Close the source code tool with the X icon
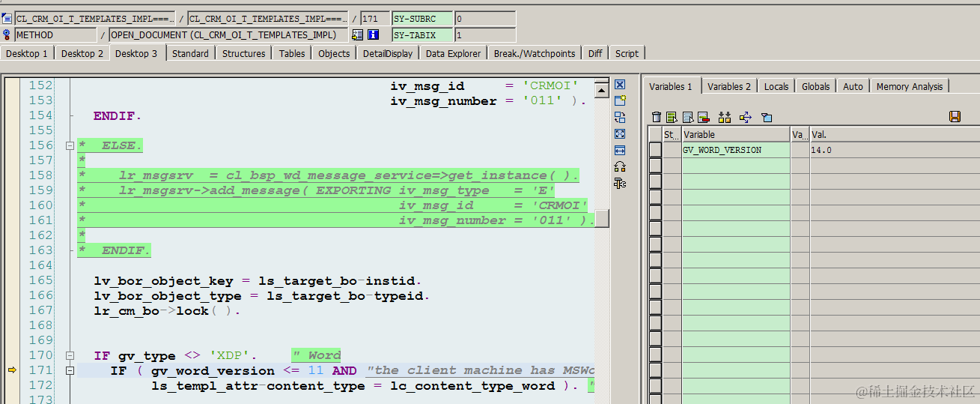 coord(620,84)
